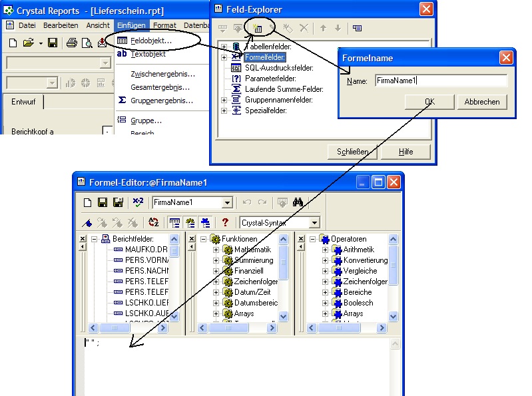532x396 pixels.
Task: Open the Crystal-Syntax dropdown
Action: [x=314, y=223]
